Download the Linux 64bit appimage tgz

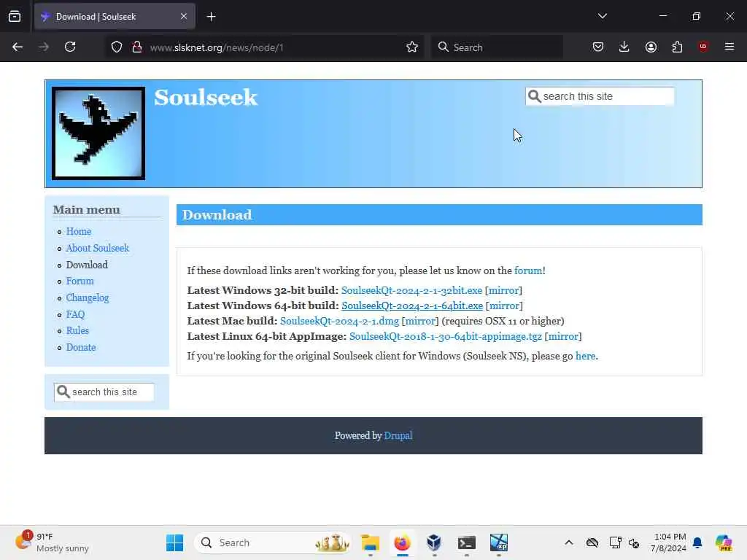(446, 336)
